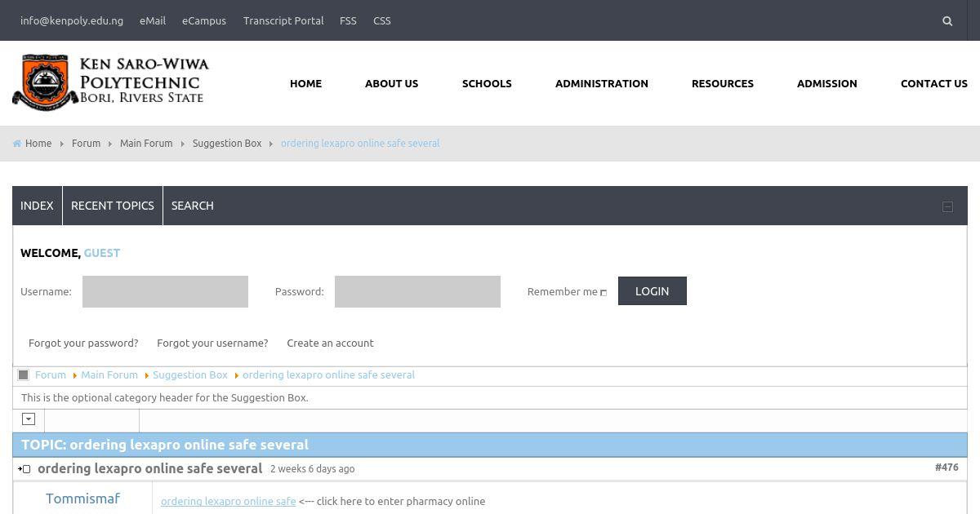The image size is (980, 514).
Task: Click Create an account link
Action: [x=330, y=343]
